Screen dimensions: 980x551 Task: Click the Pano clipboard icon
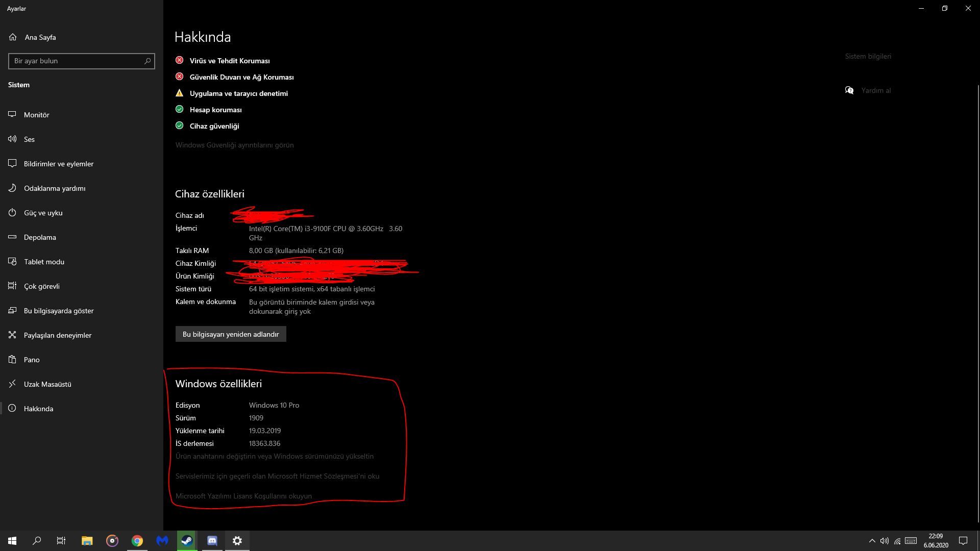(x=12, y=360)
